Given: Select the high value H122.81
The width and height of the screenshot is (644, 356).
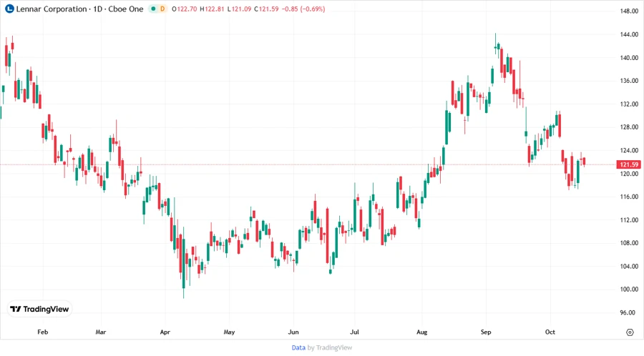Looking at the screenshot, I should [212, 9].
